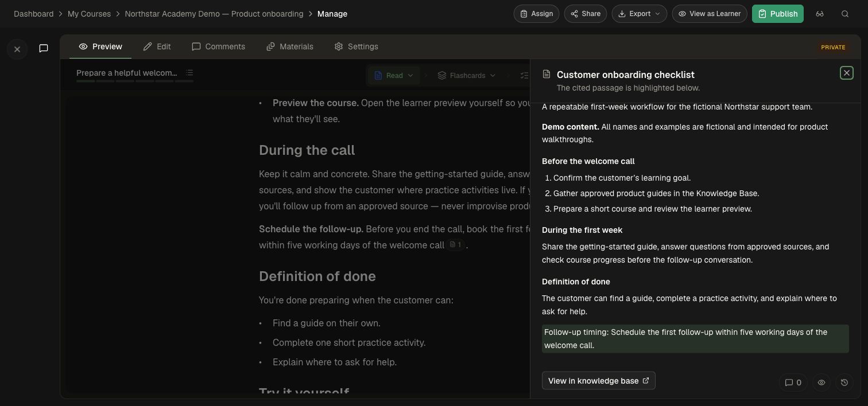Screen dimensions: 868x406
Task: Open citation chip 1 after "welcome call"
Action: coord(455,245)
